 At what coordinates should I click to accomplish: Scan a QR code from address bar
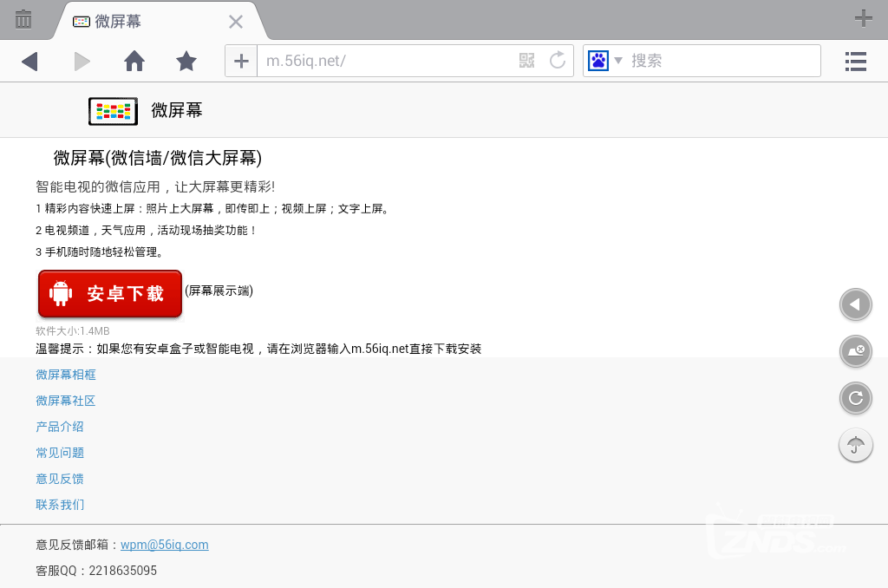point(526,61)
